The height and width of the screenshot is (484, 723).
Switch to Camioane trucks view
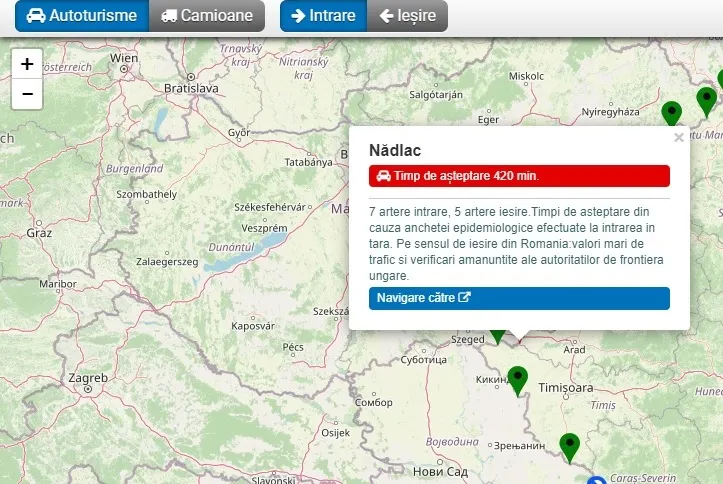click(207, 16)
